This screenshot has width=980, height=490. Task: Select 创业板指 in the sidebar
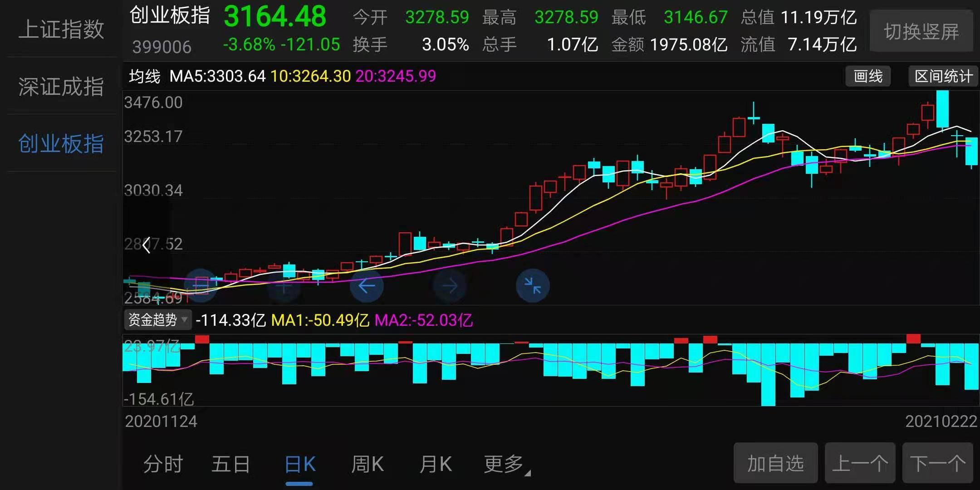pos(61,143)
